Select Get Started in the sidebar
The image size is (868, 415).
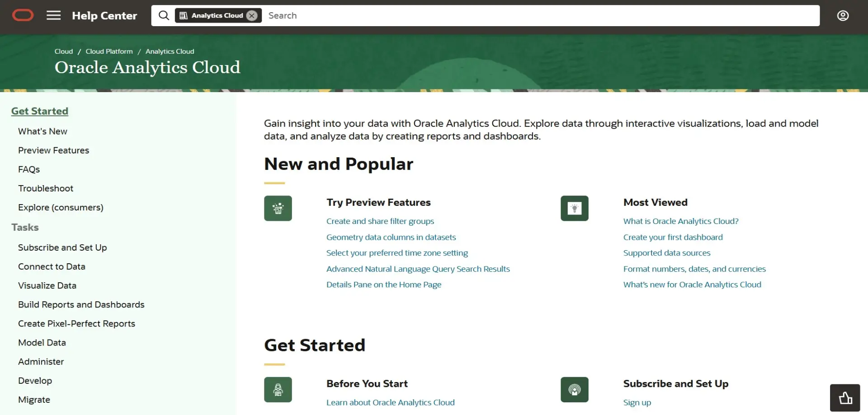coord(40,111)
